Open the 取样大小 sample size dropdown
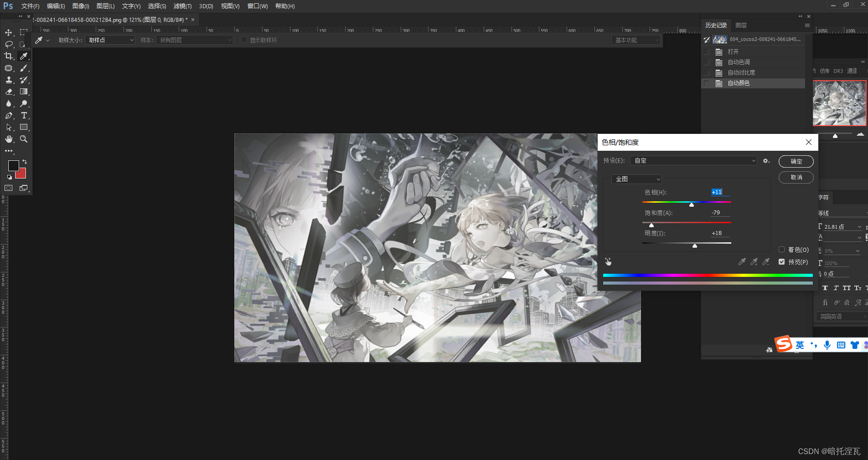This screenshot has height=460, width=868. pyautogui.click(x=110, y=40)
